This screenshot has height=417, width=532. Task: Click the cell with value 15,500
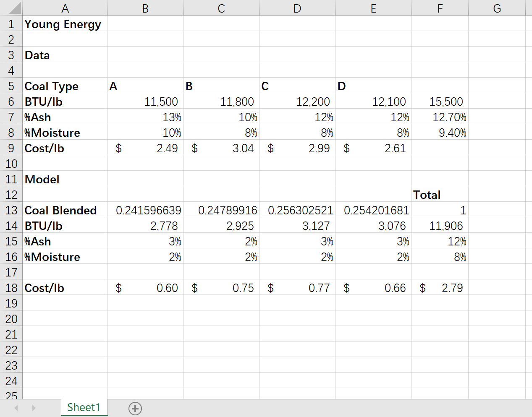coord(439,102)
